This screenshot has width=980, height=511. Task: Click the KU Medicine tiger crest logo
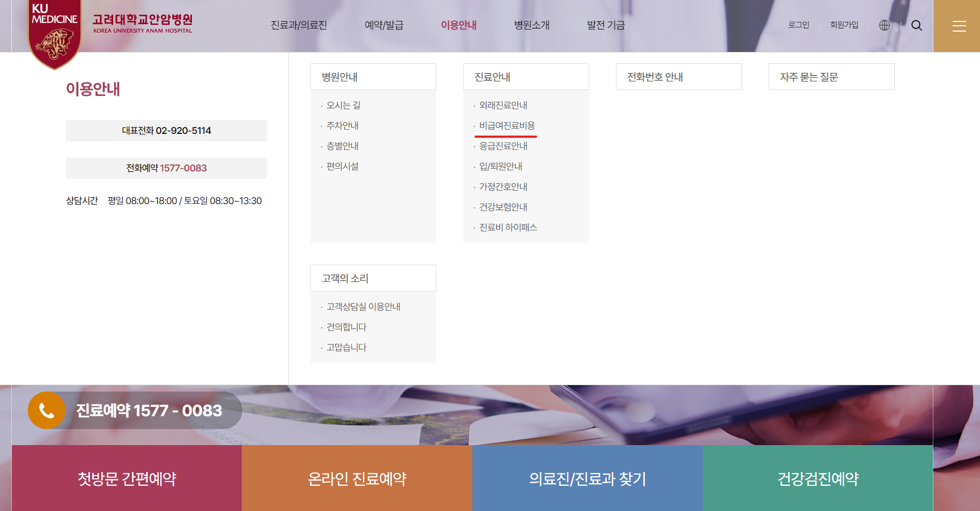pyautogui.click(x=54, y=34)
